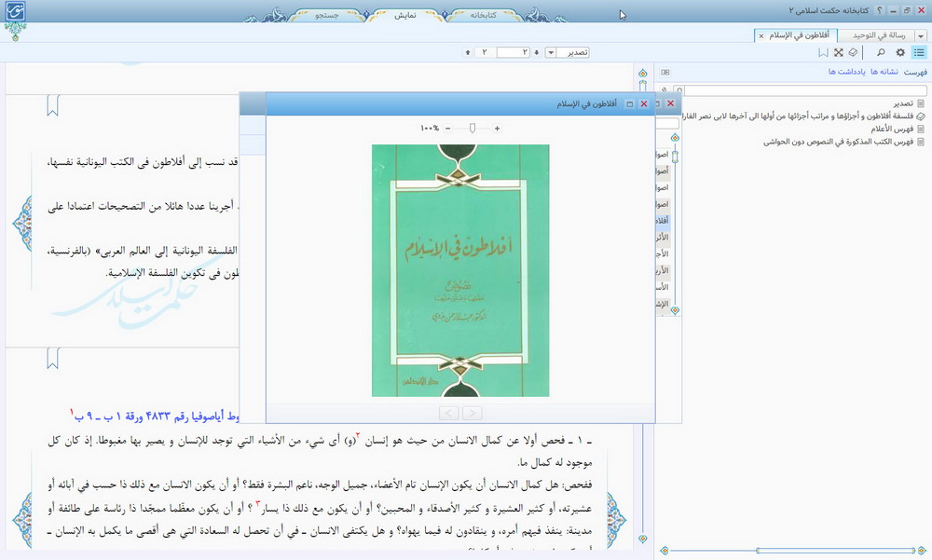Image resolution: width=932 pixels, height=560 pixels.
Task: Open footnote 1 reference in blue heading
Action: coord(72,411)
